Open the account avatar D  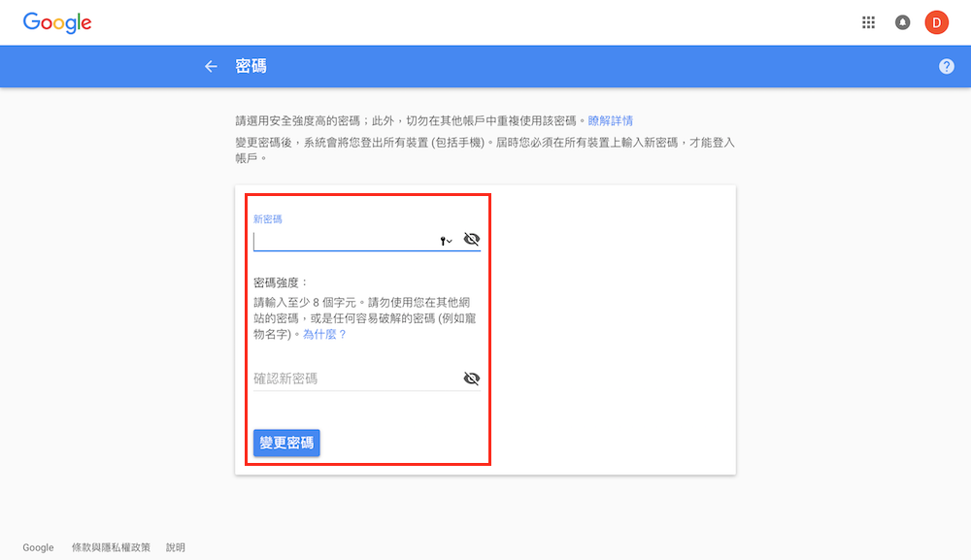(x=936, y=23)
